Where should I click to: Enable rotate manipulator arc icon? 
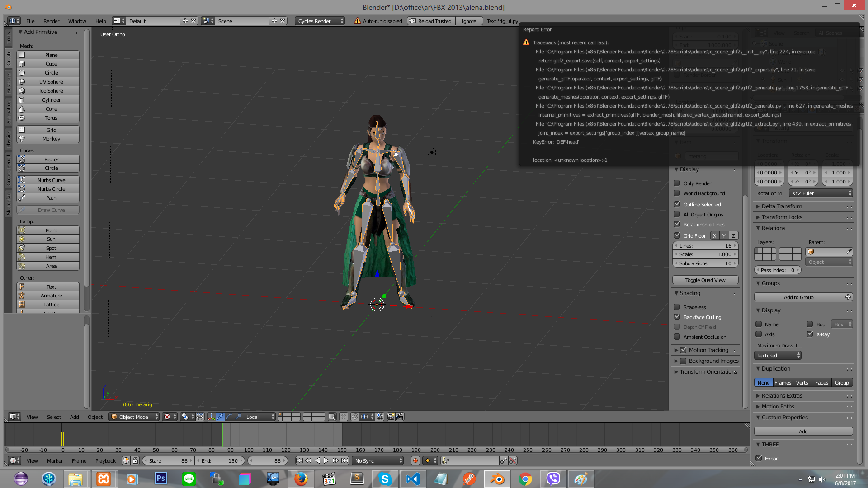[x=229, y=417]
